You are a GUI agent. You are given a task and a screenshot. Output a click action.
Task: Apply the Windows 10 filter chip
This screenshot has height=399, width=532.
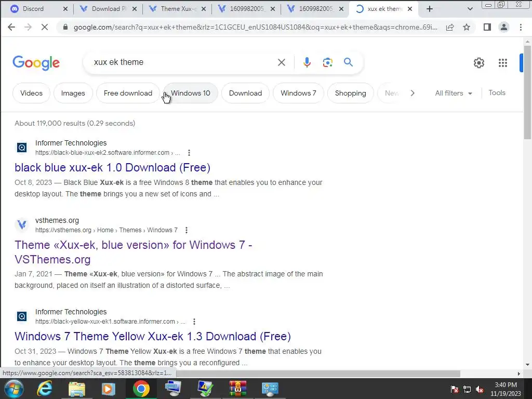click(190, 93)
